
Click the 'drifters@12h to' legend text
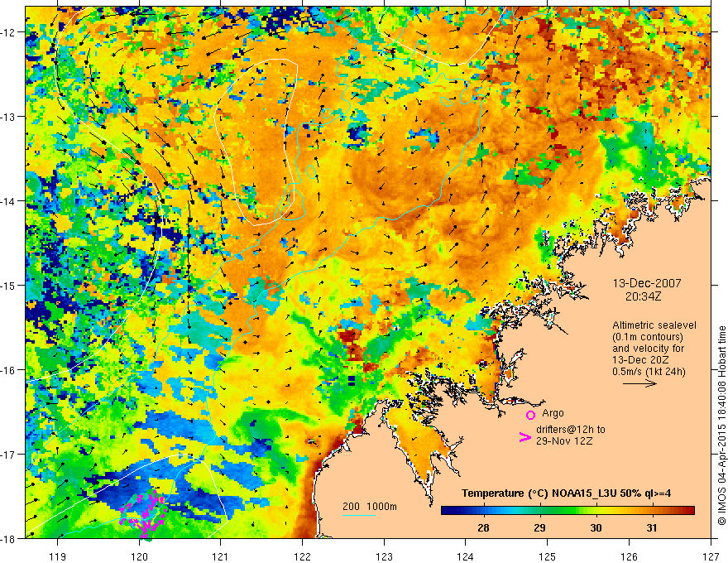(571, 430)
